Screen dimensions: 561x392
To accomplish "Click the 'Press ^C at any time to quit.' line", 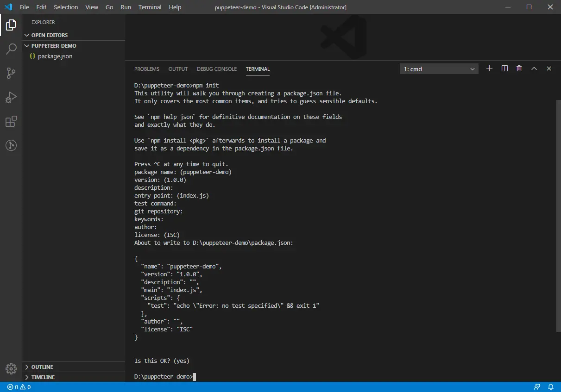I will click(x=181, y=164).
